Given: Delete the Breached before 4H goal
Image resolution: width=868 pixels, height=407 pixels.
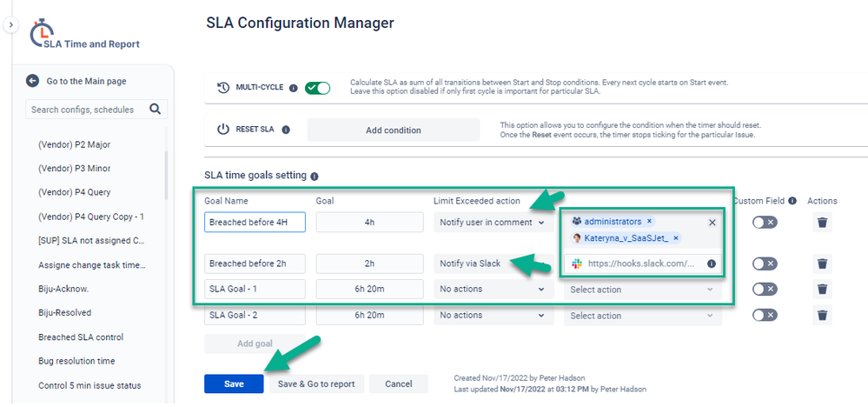Looking at the screenshot, I should [823, 222].
